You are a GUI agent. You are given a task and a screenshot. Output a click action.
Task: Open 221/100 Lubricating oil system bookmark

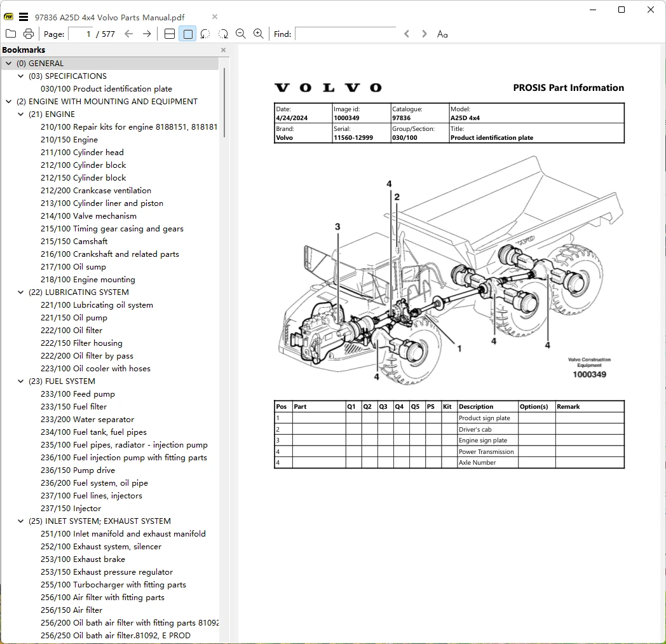click(97, 305)
